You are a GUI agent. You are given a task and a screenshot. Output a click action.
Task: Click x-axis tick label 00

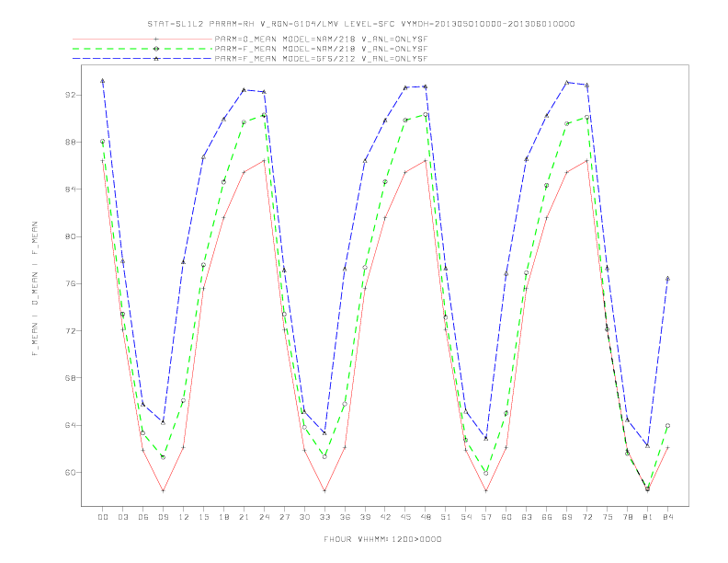[103, 517]
